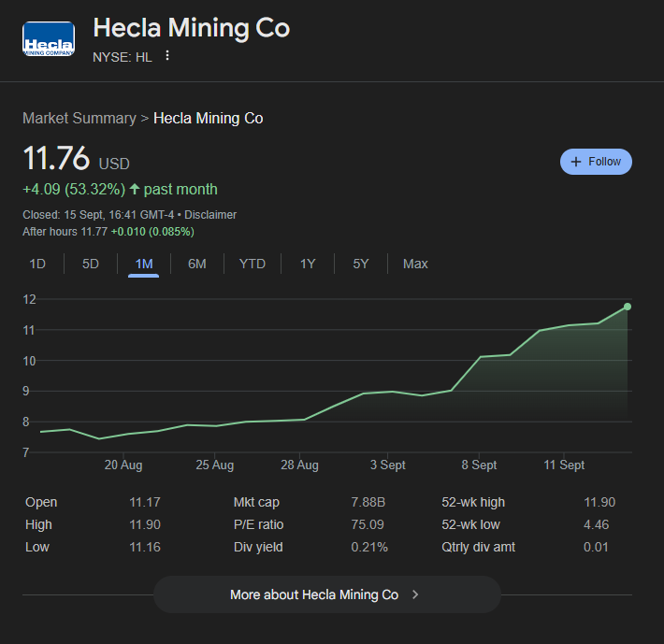Image resolution: width=664 pixels, height=644 pixels.
Task: Open the Market Summary breadcrumb link
Action: pyautogui.click(x=79, y=118)
